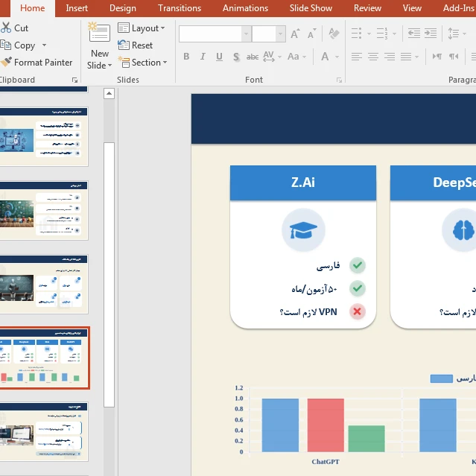Select the selected comparison chart slide thumbnail

click(x=45, y=358)
